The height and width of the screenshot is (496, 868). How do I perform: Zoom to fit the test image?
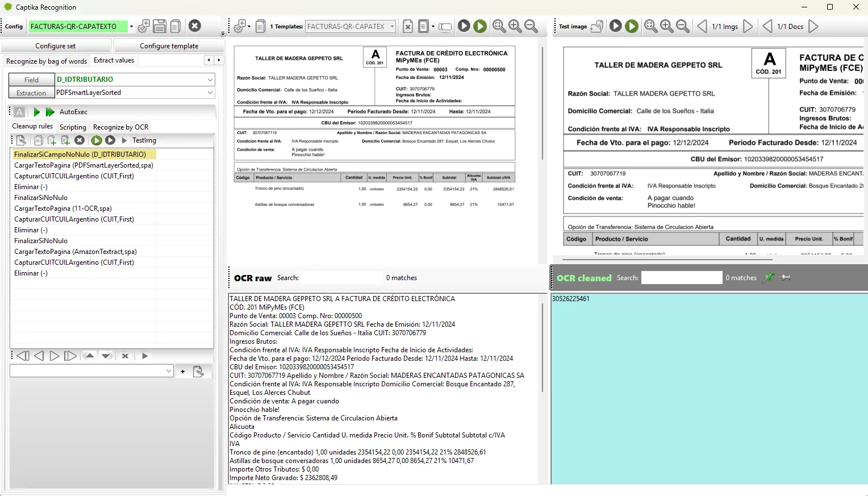point(651,26)
